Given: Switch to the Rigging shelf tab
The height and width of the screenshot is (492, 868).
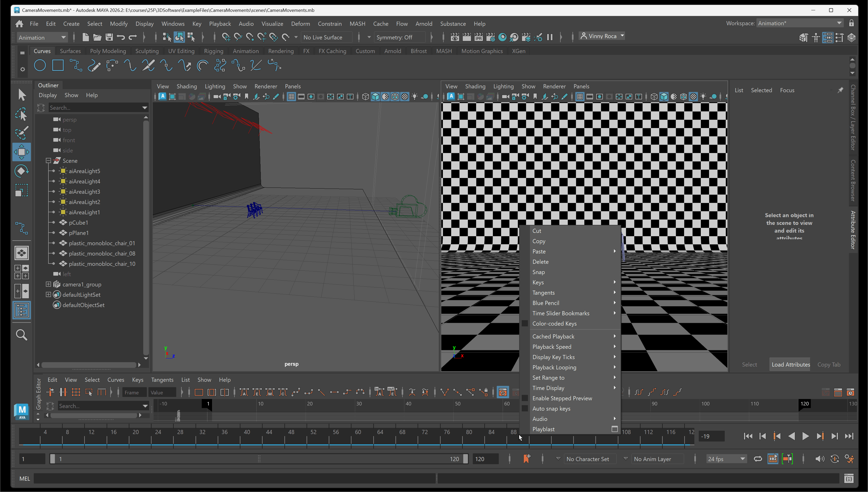Looking at the screenshot, I should 214,51.
